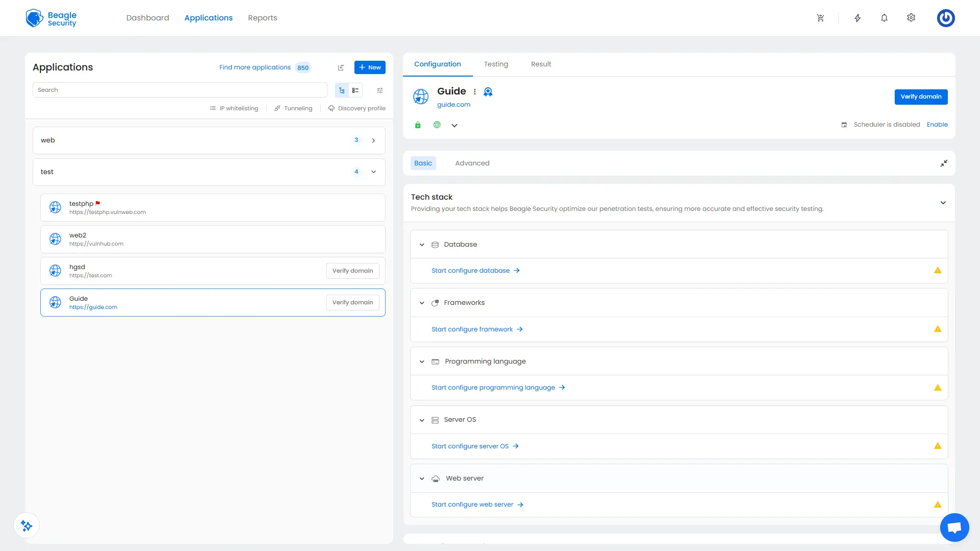Expand the web application group

(373, 140)
